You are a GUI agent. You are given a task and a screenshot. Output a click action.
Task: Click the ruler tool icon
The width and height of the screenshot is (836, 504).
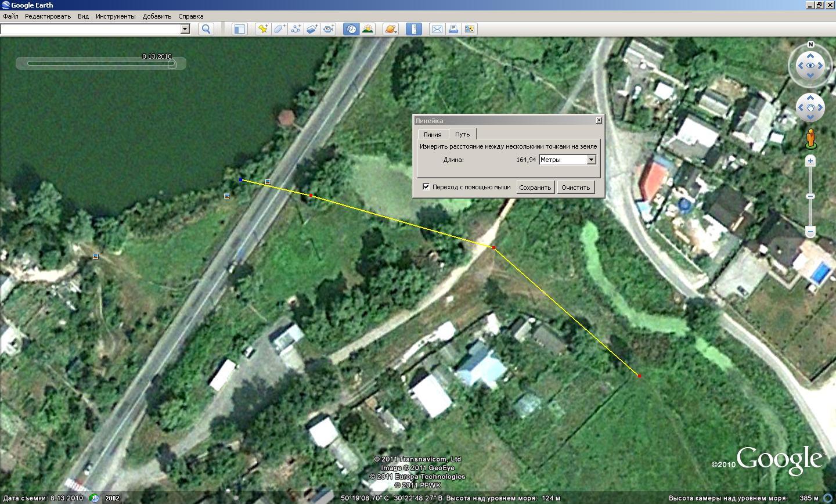414,29
